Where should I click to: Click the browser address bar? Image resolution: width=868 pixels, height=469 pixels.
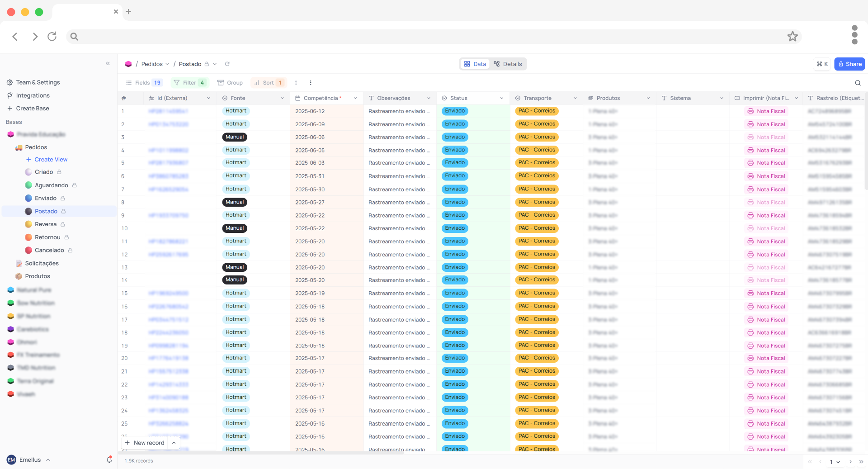434,37
